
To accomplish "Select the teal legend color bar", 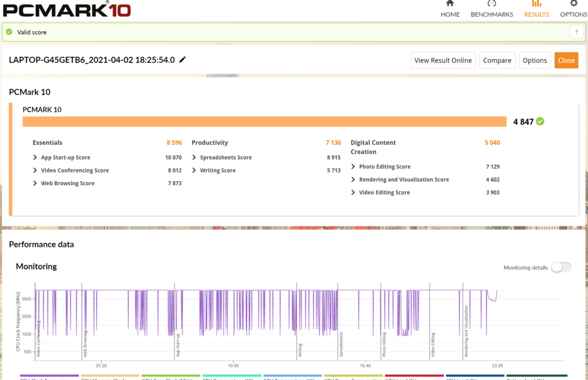I will (232, 375).
